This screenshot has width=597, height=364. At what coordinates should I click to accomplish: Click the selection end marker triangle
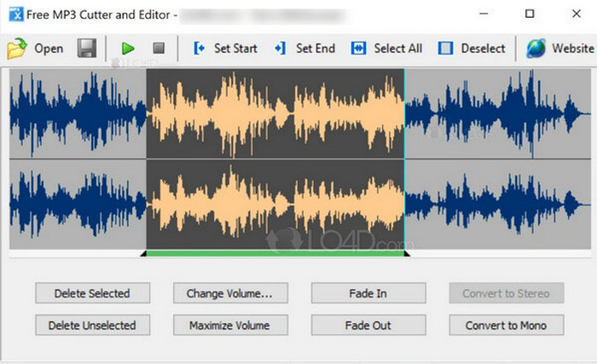tap(407, 253)
